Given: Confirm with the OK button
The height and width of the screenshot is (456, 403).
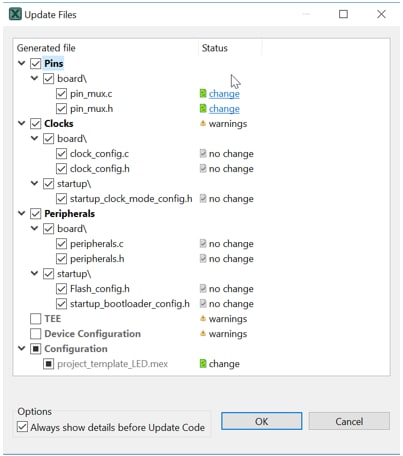Looking at the screenshot, I should [262, 421].
